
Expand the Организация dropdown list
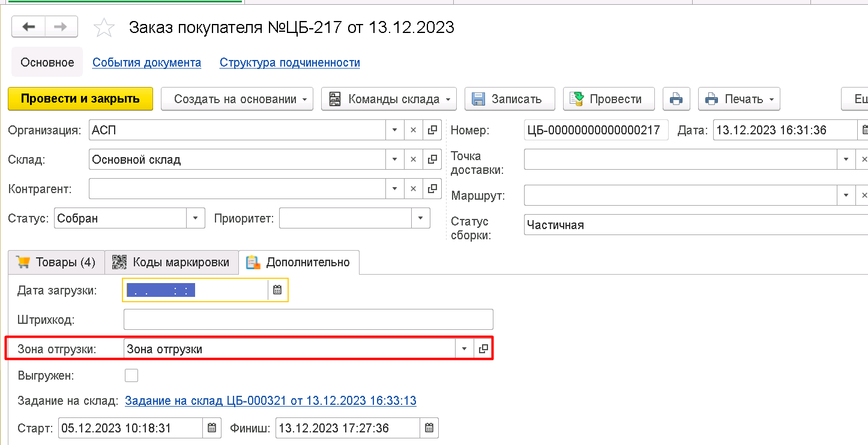(394, 130)
